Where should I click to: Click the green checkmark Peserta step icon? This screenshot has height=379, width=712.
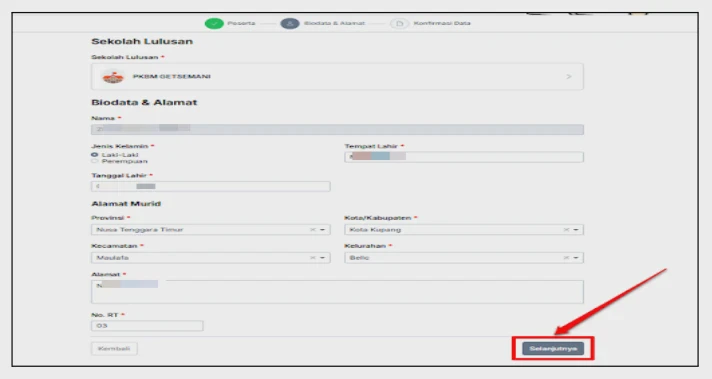[214, 23]
